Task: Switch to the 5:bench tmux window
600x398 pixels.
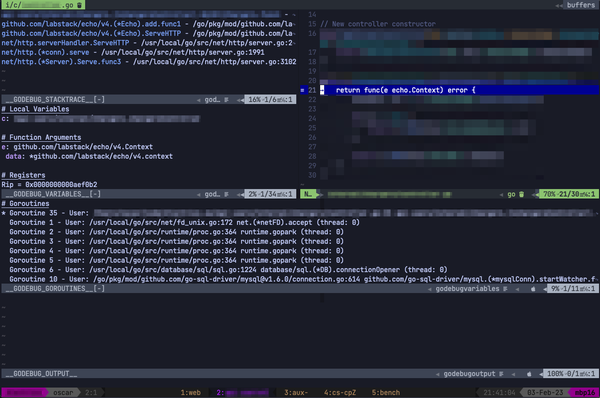Action: [386, 393]
